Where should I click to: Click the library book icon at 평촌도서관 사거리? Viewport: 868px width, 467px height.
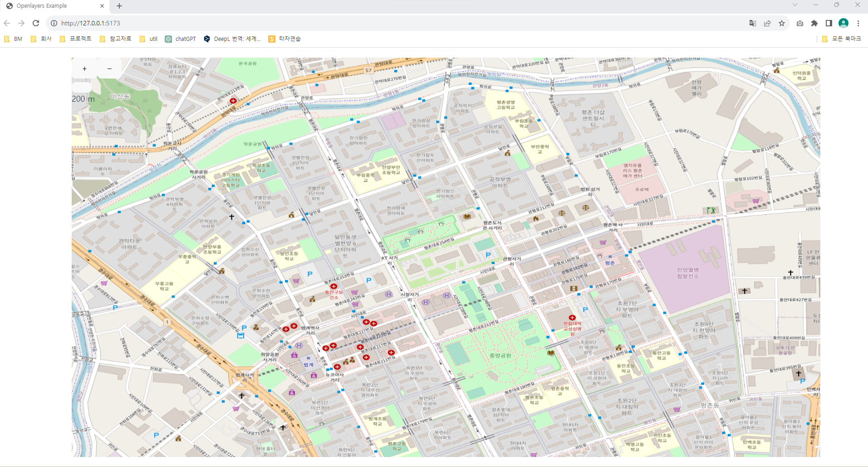[x=467, y=216]
